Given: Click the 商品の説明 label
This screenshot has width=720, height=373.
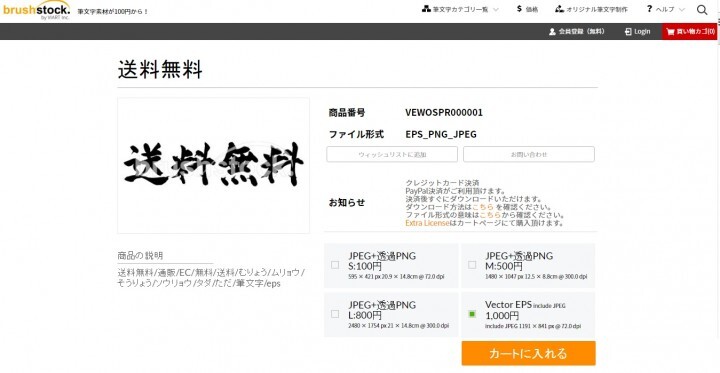Looking at the screenshot, I should pos(140,255).
